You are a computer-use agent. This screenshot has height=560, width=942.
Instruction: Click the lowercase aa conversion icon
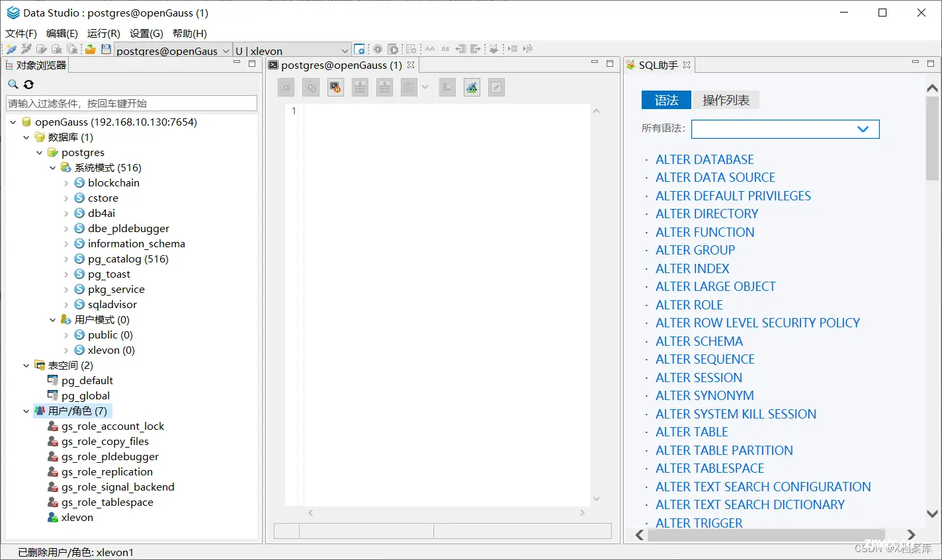click(x=445, y=50)
